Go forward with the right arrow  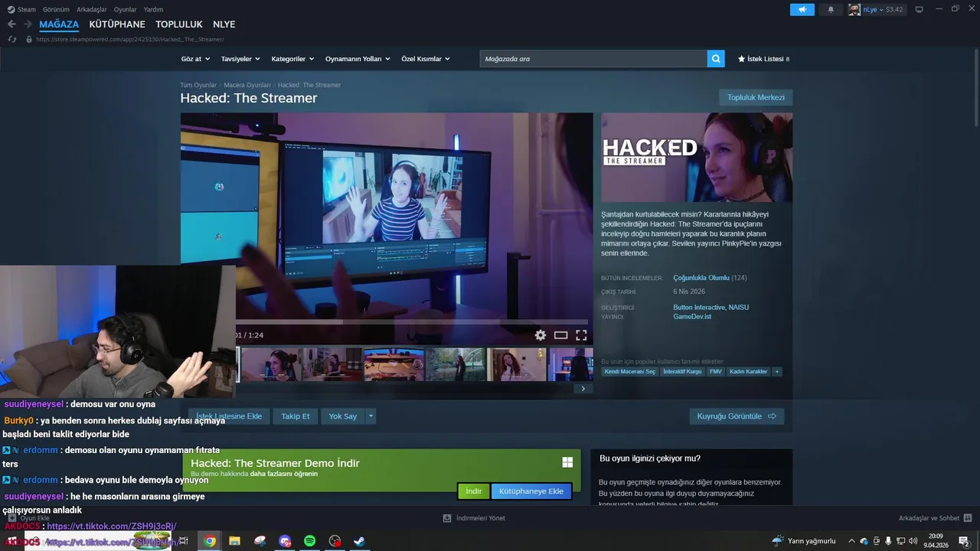[x=28, y=24]
